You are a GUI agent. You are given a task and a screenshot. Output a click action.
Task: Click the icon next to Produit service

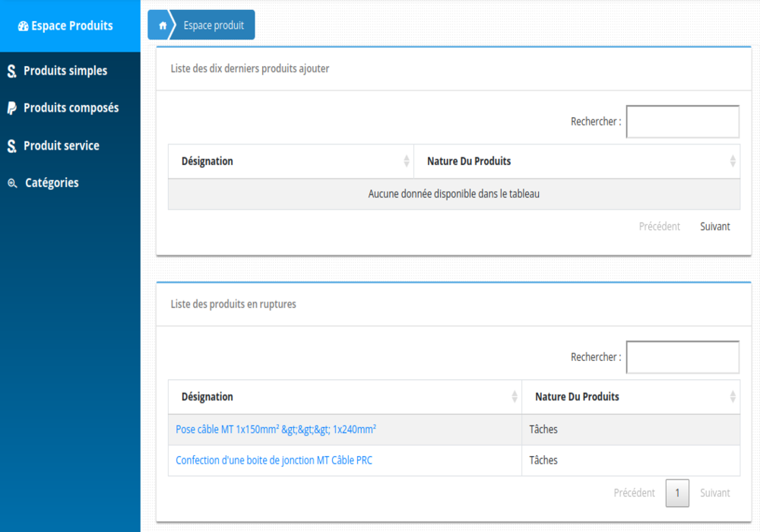click(11, 146)
